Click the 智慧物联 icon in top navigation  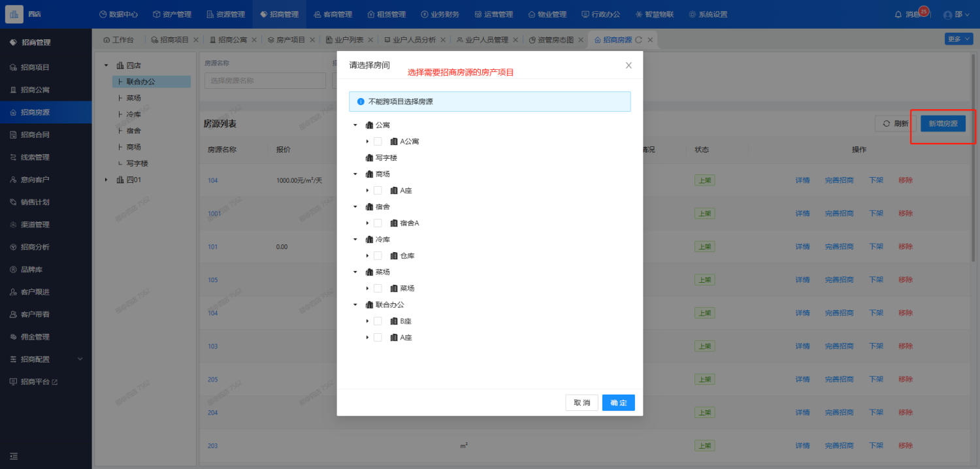[x=638, y=14]
